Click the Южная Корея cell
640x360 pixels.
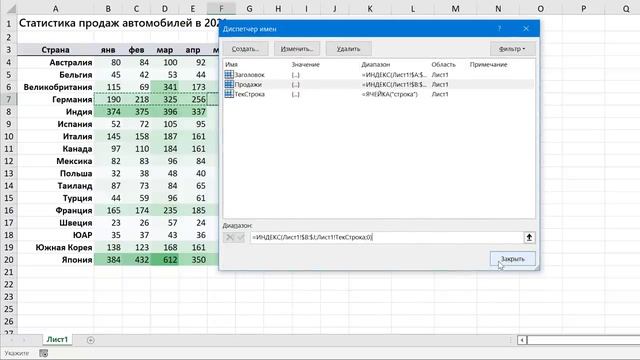(56, 247)
